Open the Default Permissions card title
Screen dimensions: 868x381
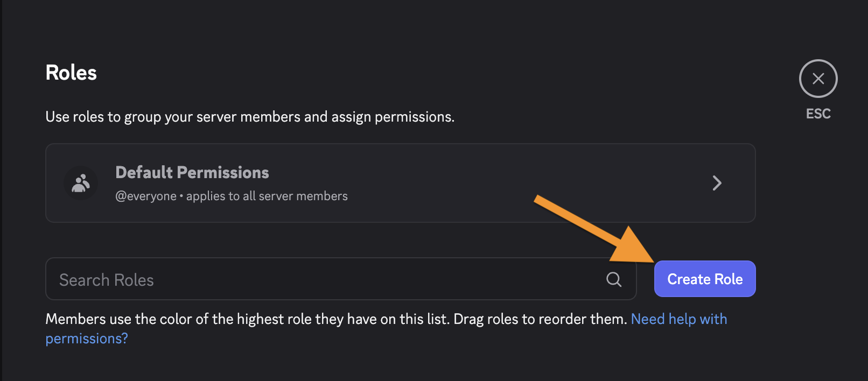coord(192,172)
